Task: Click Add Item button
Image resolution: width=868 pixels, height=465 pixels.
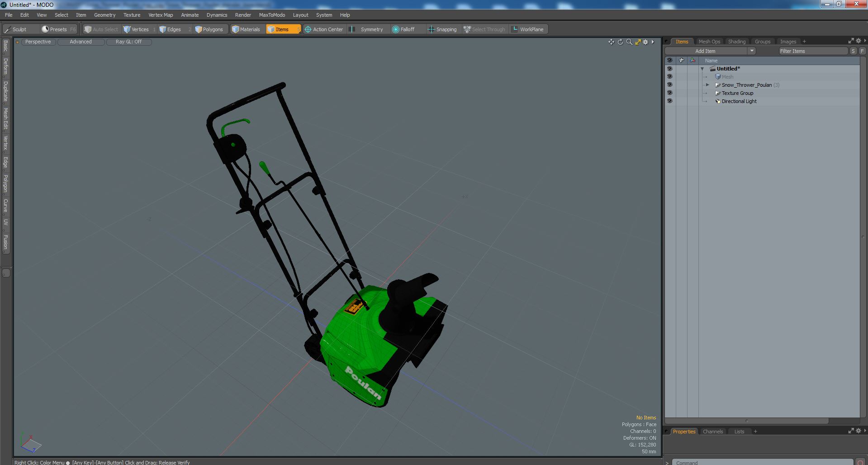Action: pyautogui.click(x=706, y=51)
